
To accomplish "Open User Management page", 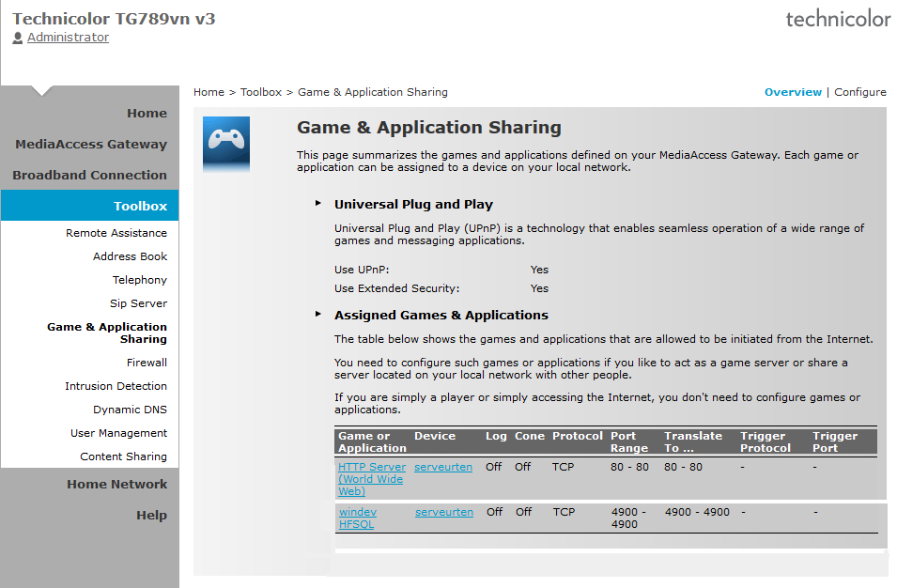I will click(x=118, y=433).
